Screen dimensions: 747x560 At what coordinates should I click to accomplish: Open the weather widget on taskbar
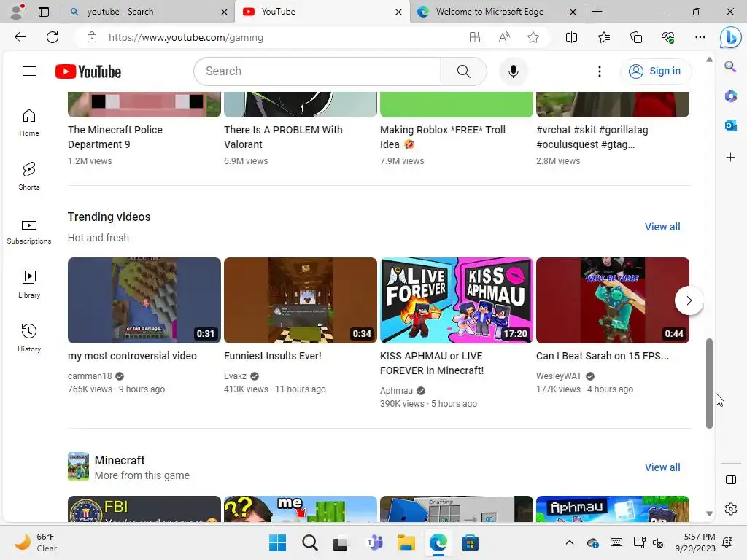(x=36, y=542)
